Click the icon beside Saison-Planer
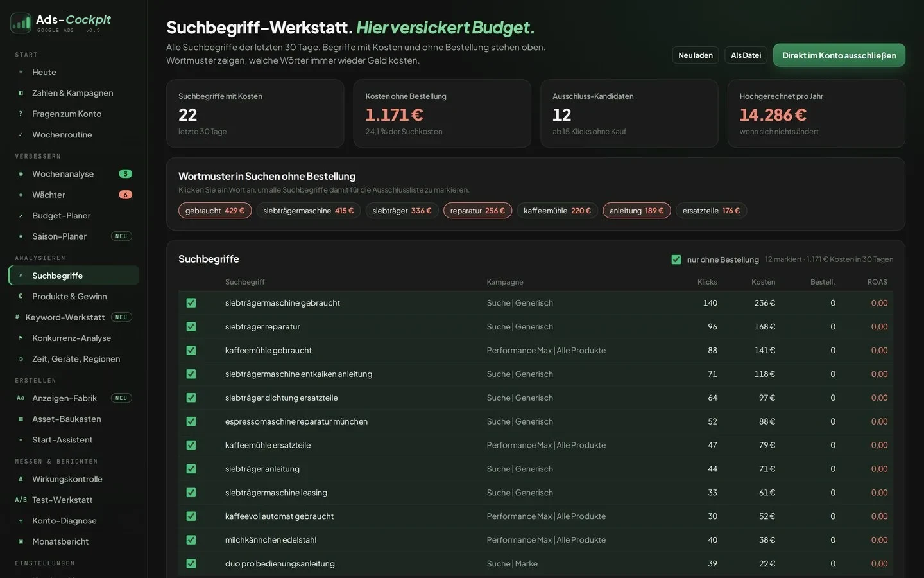This screenshot has height=578, width=924. 21,236
